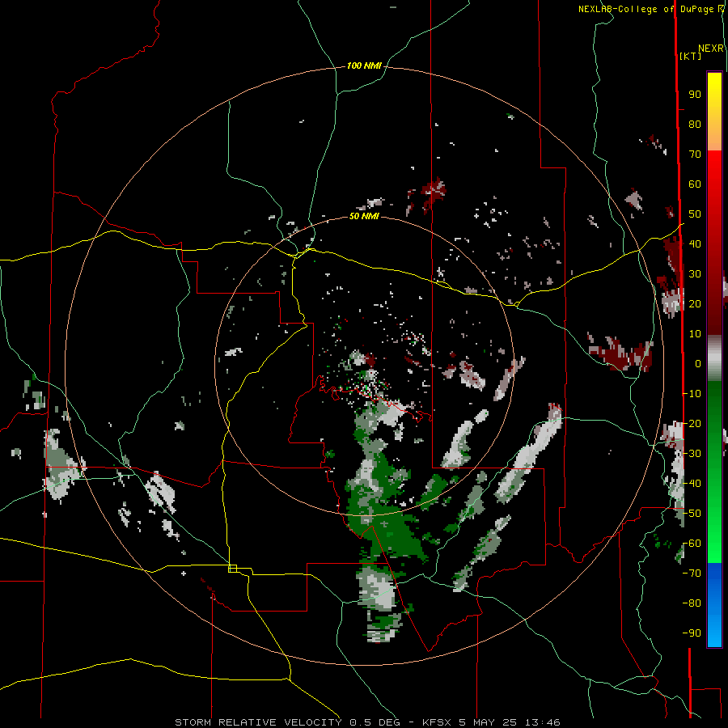
Task: Click the "-70" scale value
Action: (692, 574)
